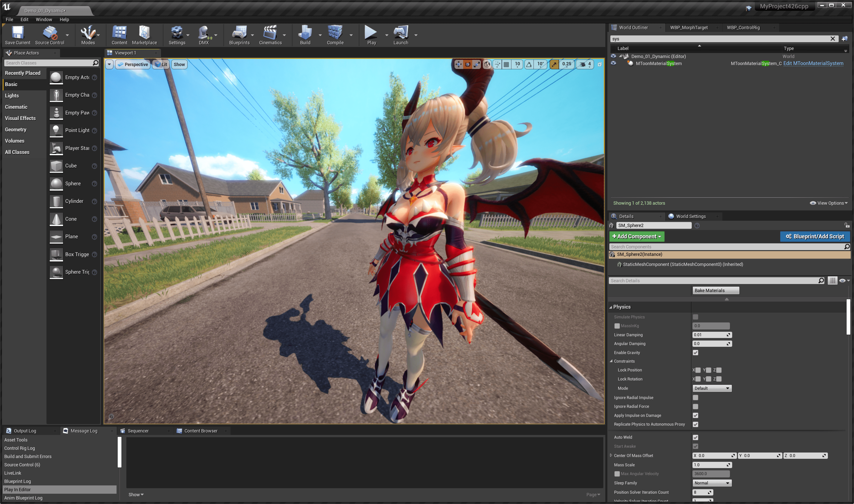This screenshot has width=854, height=504.
Task: Click the Cinematics clapperboard icon
Action: 270,33
